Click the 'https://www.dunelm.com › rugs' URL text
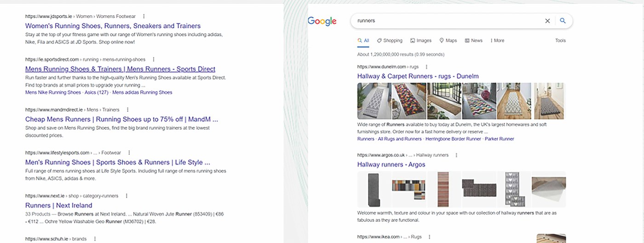 click(388, 67)
